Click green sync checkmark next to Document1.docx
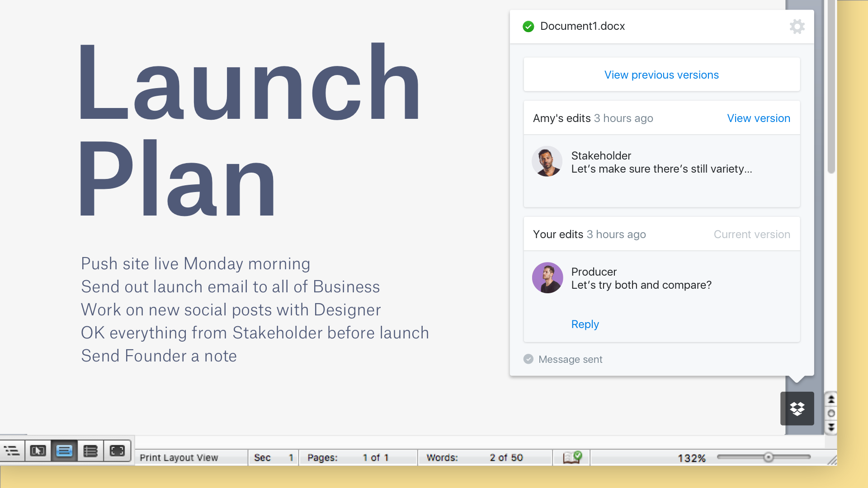The height and width of the screenshot is (488, 868). [528, 26]
